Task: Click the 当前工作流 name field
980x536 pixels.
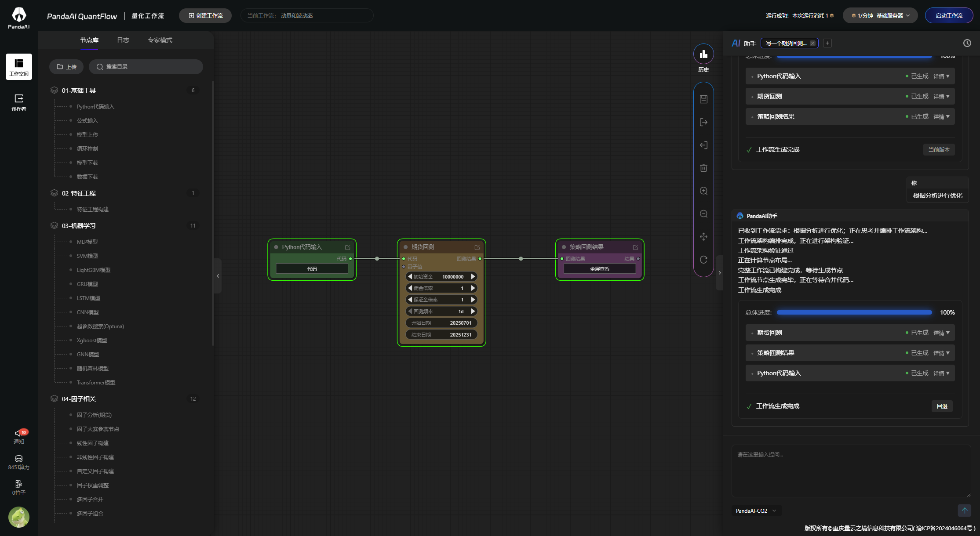Action: point(307,15)
